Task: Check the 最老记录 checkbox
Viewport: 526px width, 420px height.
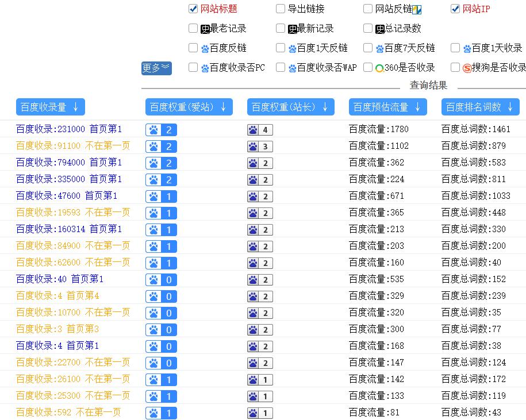Action: click(193, 29)
